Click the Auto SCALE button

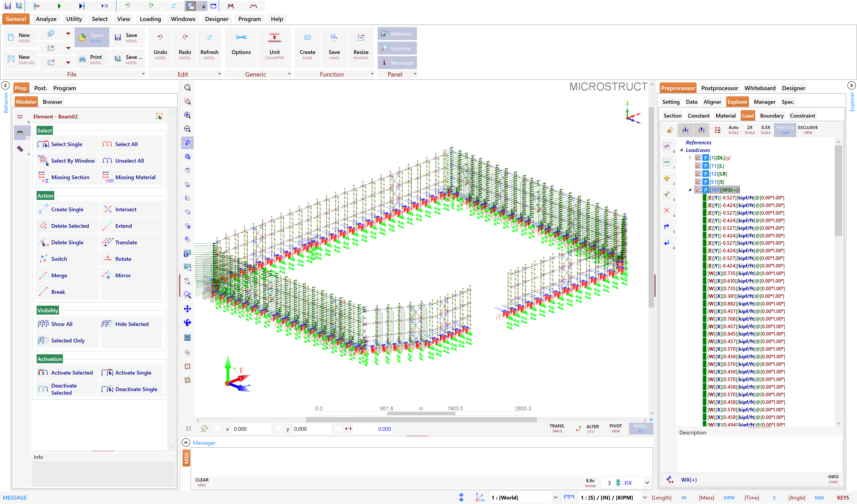[733, 130]
